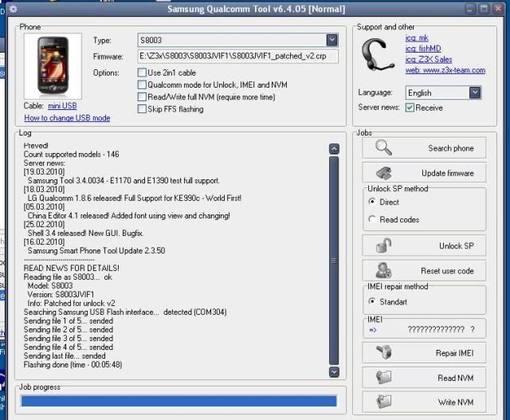Click the Search phone button label
The image size is (510, 420).
point(451,148)
